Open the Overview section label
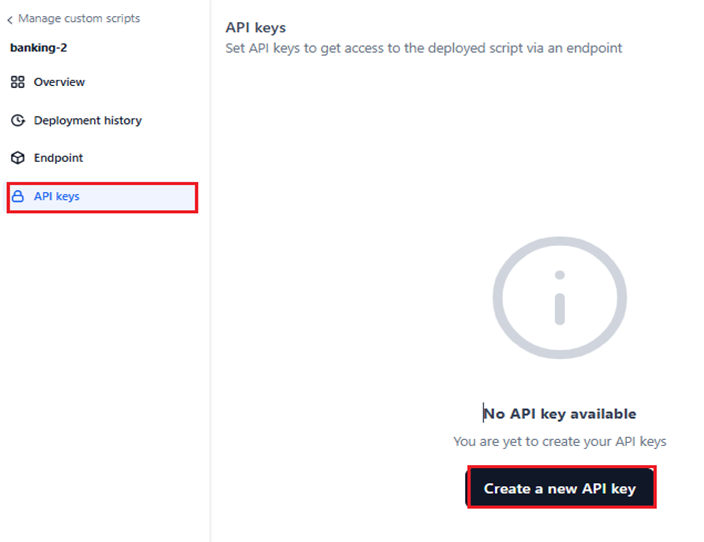Image resolution: width=704 pixels, height=542 pixels. point(59,82)
